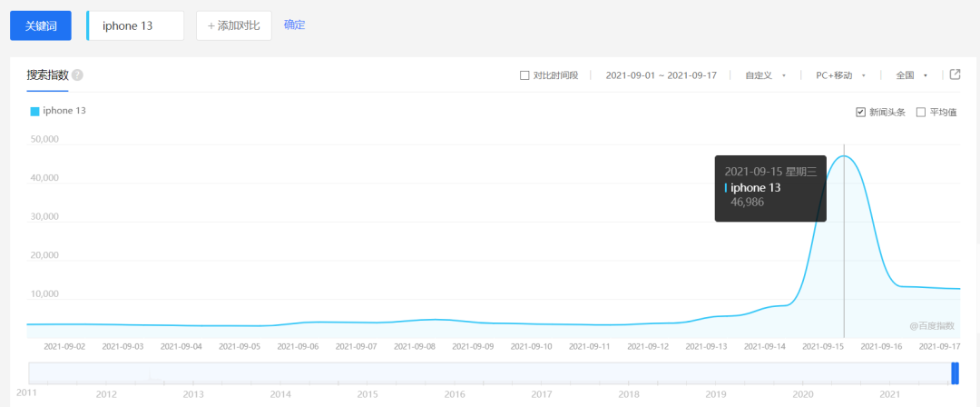The image size is (980, 407).
Task: Click the timeline overview bar near 2015
Action: [x=367, y=373]
